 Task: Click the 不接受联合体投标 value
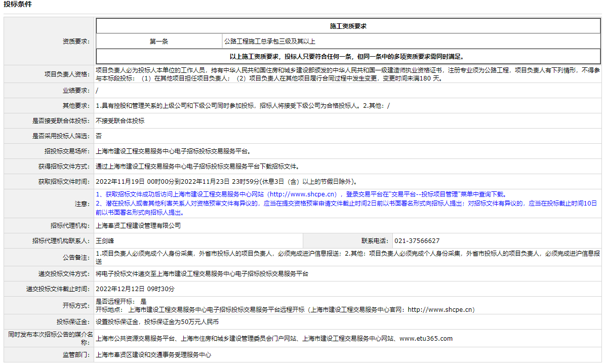119,121
